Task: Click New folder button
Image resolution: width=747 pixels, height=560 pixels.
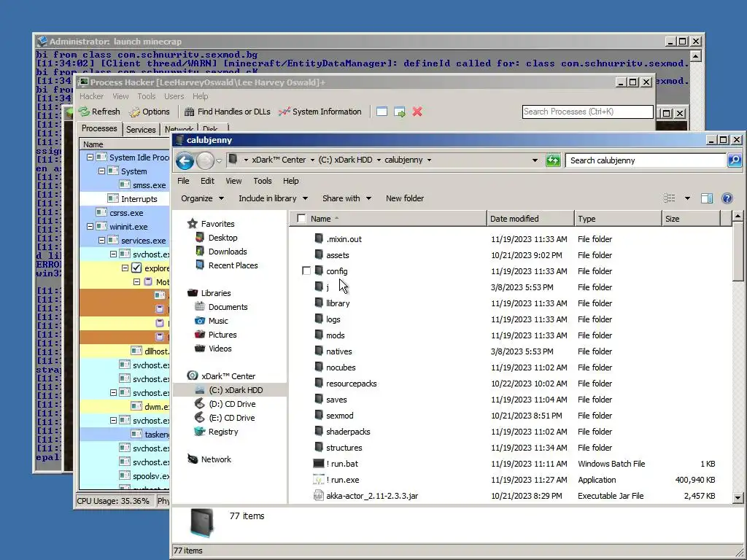Action: pyautogui.click(x=404, y=198)
